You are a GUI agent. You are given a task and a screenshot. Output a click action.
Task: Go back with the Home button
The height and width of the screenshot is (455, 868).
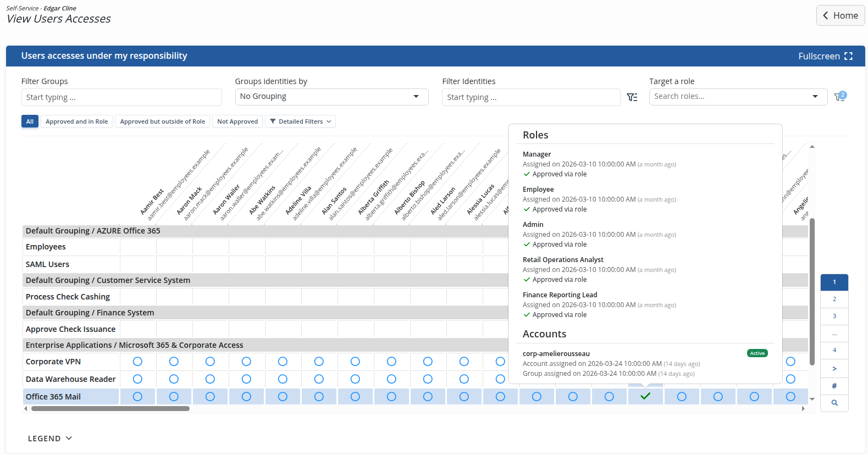(x=840, y=15)
